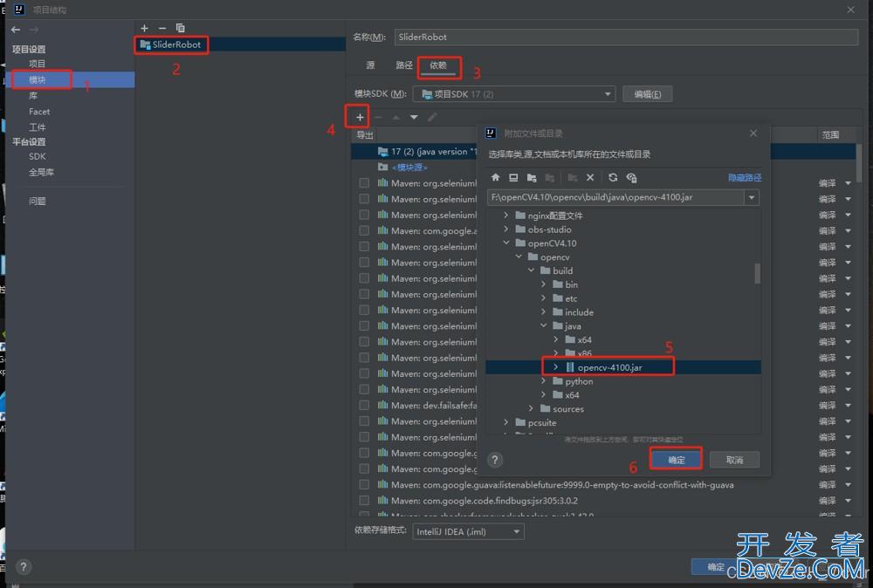The width and height of the screenshot is (873, 588).
Task: Switch to the 依赖 (Dependencies) tab
Action: coord(438,65)
